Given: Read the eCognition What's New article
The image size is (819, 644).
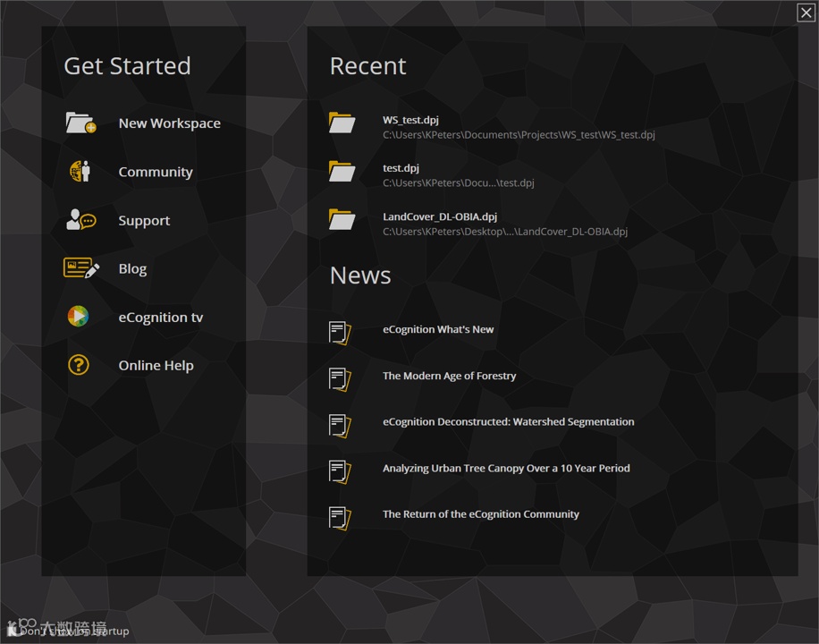Looking at the screenshot, I should pyautogui.click(x=438, y=329).
